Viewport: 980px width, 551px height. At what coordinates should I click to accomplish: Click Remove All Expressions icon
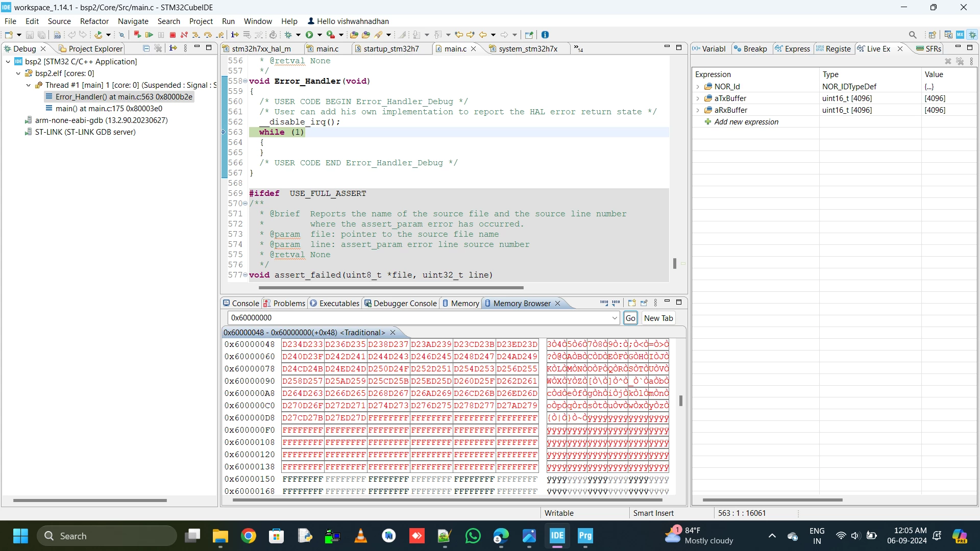click(x=960, y=61)
